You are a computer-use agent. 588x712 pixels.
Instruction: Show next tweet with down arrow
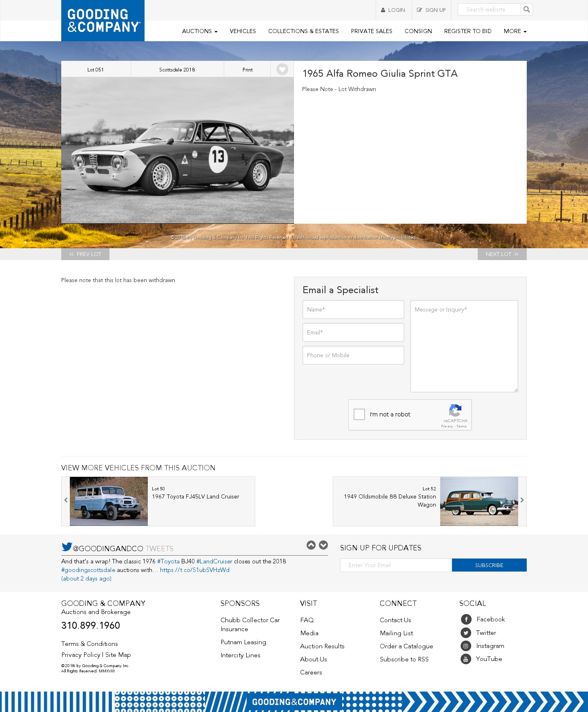[x=323, y=545]
